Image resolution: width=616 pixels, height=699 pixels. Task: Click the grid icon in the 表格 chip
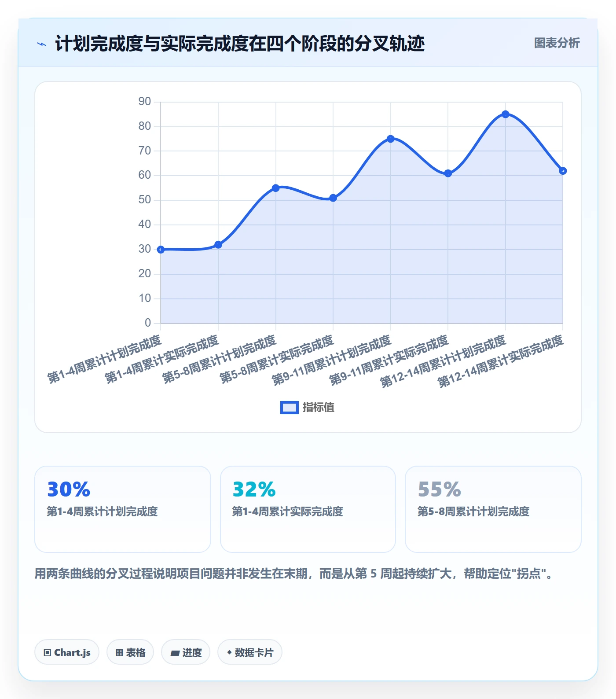click(x=119, y=653)
